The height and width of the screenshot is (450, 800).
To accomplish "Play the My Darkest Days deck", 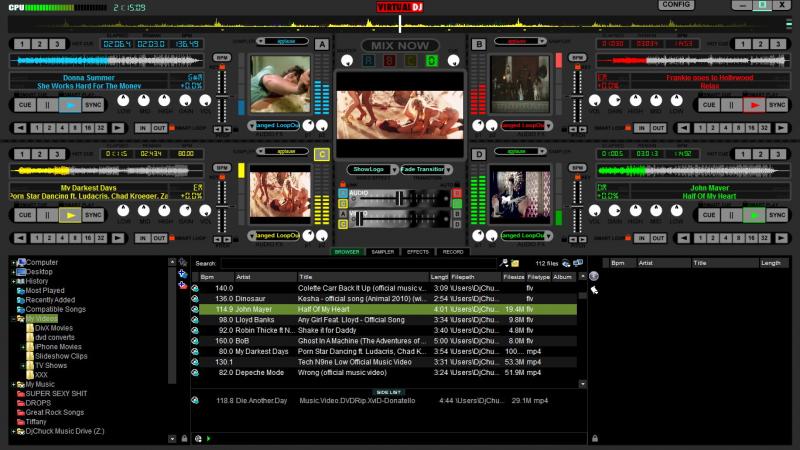I will 70,215.
